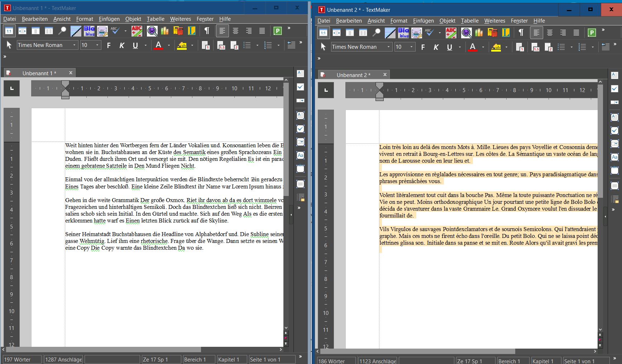Click spell check ABC checkmark in Unbenannt 1

(x=115, y=31)
